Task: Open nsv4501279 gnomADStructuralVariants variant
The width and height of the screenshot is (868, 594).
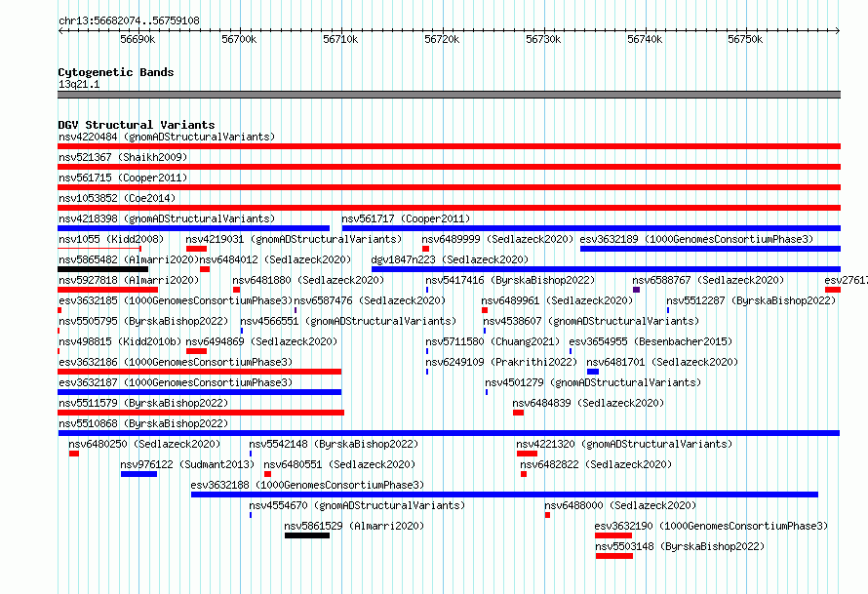Action: click(593, 382)
